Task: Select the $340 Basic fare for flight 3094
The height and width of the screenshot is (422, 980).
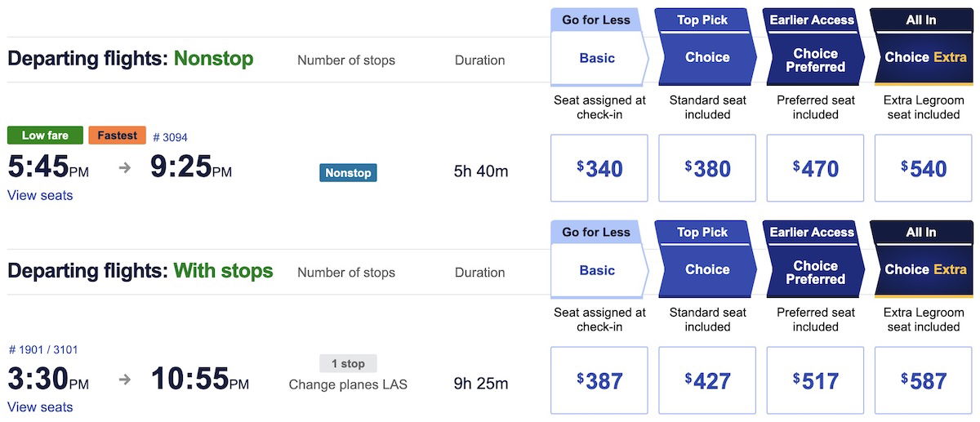Action: tap(599, 168)
